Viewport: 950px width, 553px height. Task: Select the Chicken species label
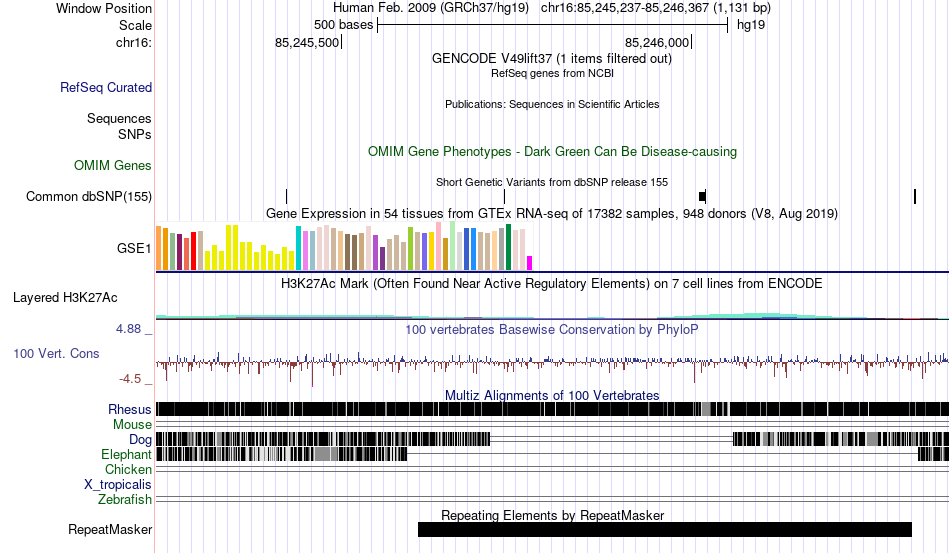128,469
